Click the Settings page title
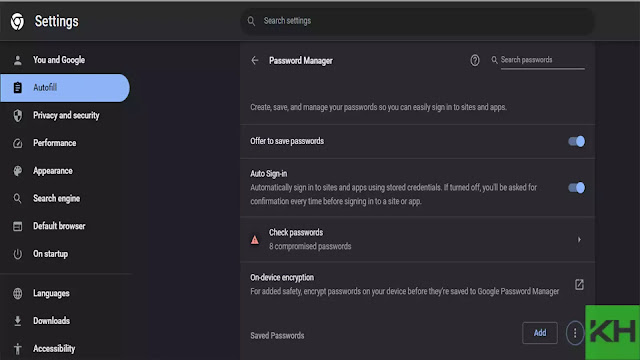This screenshot has width=640, height=360. [56, 21]
